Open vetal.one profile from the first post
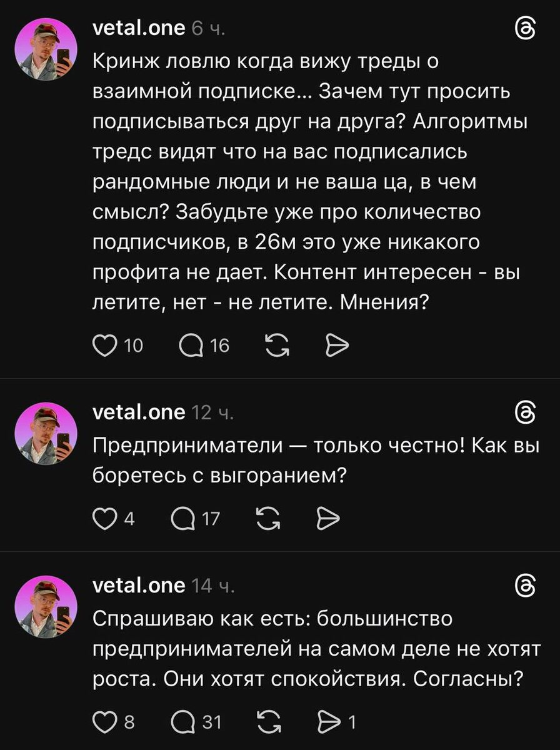560x750 pixels. [138, 28]
